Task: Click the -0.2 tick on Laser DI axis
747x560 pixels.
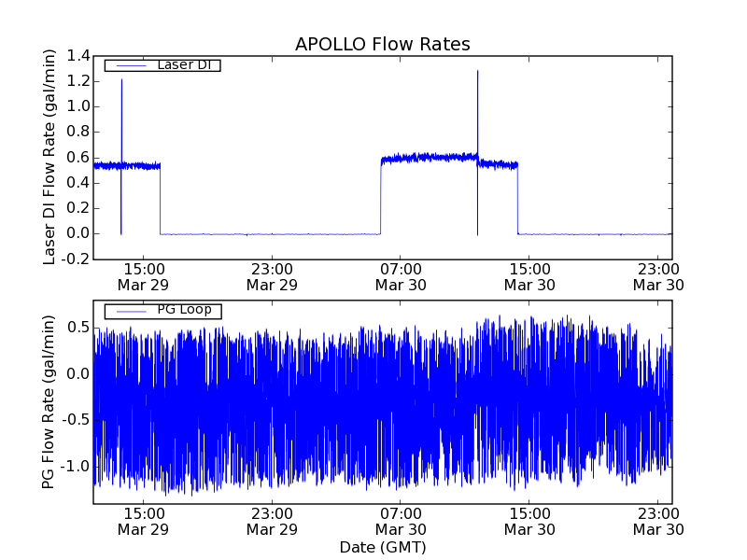Action: point(76,259)
